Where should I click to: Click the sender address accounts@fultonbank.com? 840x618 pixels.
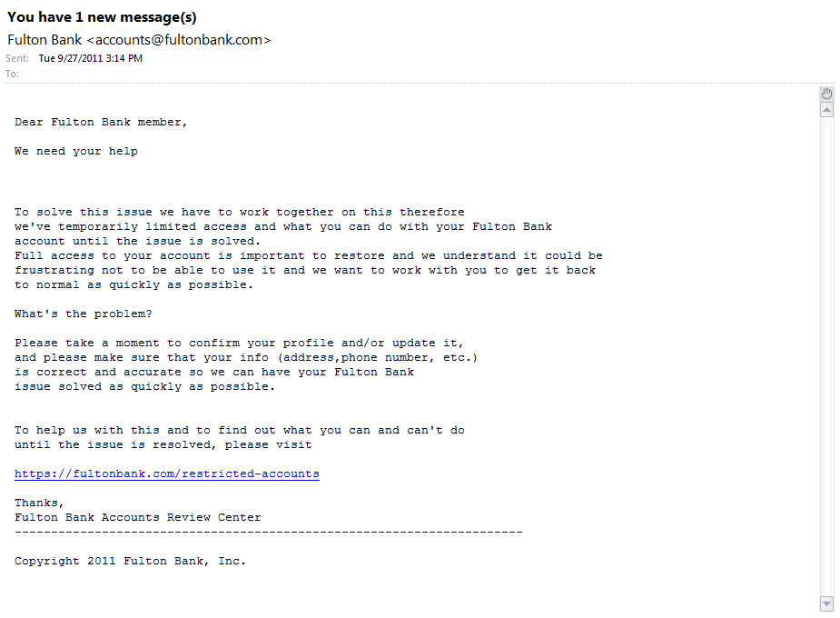click(x=179, y=40)
